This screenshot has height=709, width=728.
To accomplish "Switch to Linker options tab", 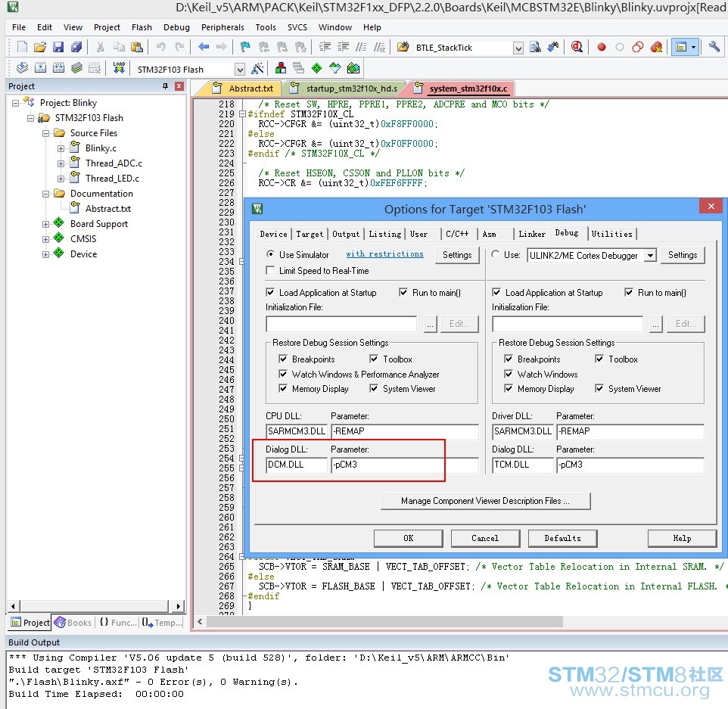I will (531, 234).
